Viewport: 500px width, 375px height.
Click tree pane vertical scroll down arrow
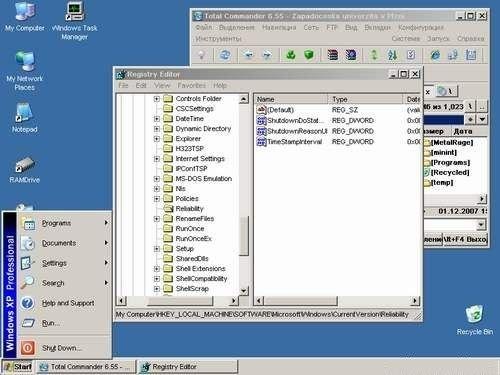244,291
